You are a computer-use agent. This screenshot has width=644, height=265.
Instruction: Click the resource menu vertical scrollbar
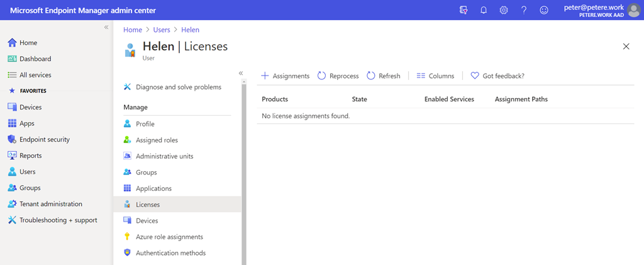click(244, 170)
